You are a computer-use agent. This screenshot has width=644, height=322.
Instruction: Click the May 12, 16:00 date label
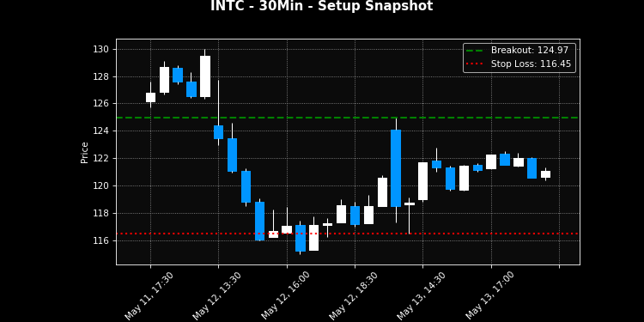(x=285, y=295)
